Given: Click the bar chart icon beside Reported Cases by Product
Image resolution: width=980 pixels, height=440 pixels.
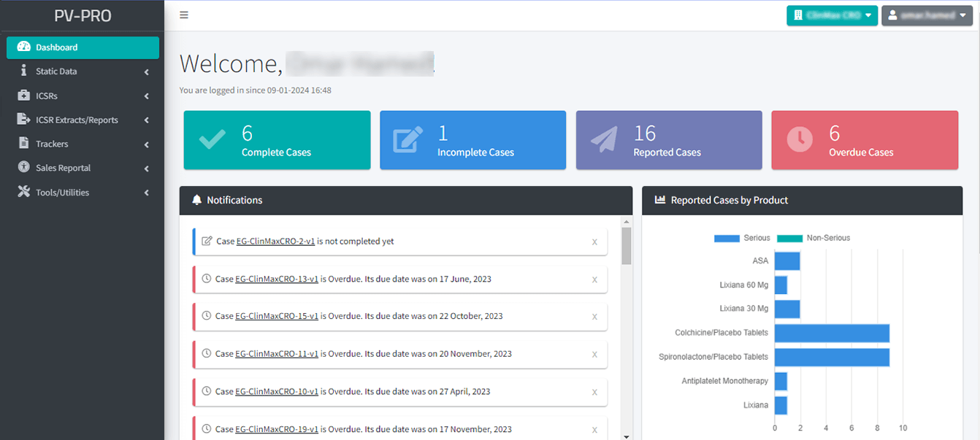Looking at the screenshot, I should point(660,200).
